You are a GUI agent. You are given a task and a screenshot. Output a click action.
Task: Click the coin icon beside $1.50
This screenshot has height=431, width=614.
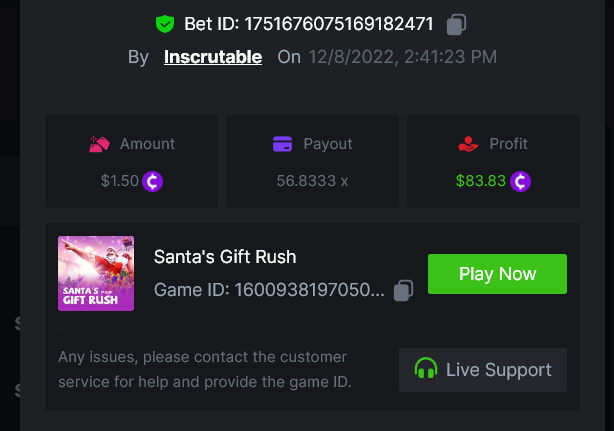tap(152, 182)
